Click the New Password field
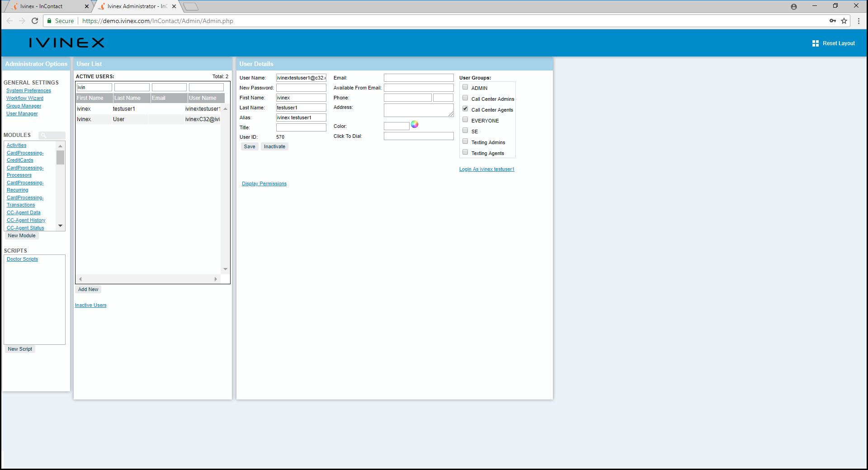This screenshot has height=470, width=868. click(301, 88)
